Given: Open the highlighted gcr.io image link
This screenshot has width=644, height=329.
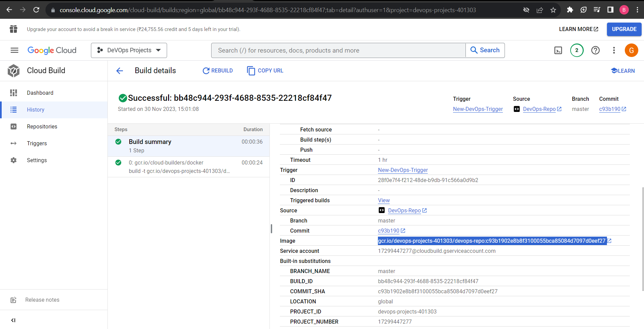Looking at the screenshot, I should 492,241.
